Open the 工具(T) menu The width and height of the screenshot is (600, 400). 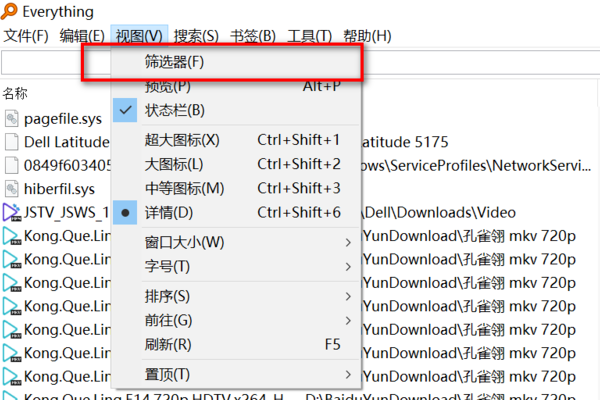(x=310, y=36)
